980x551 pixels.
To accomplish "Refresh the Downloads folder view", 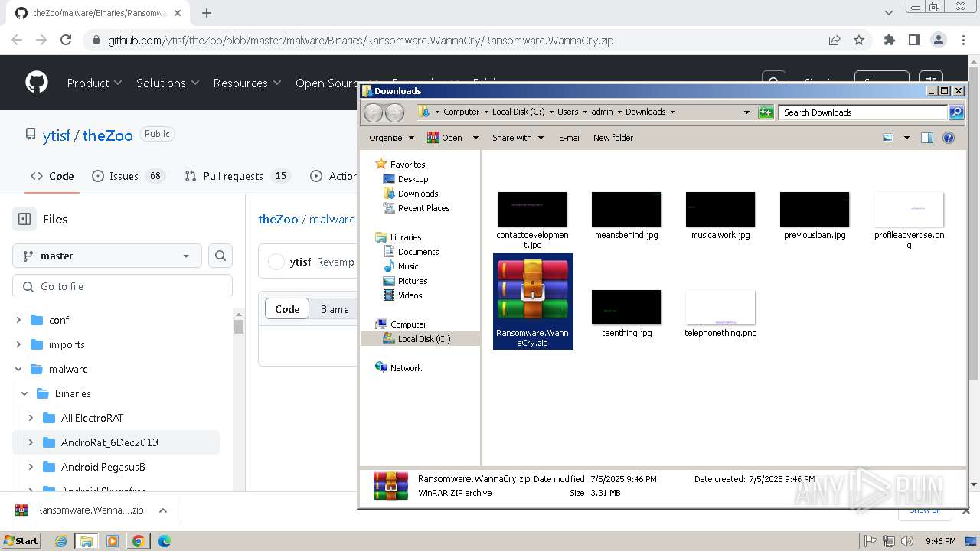I will [766, 112].
